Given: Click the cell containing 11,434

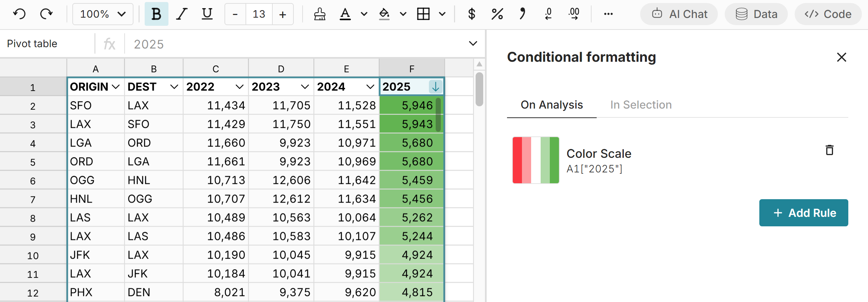Looking at the screenshot, I should coord(216,106).
